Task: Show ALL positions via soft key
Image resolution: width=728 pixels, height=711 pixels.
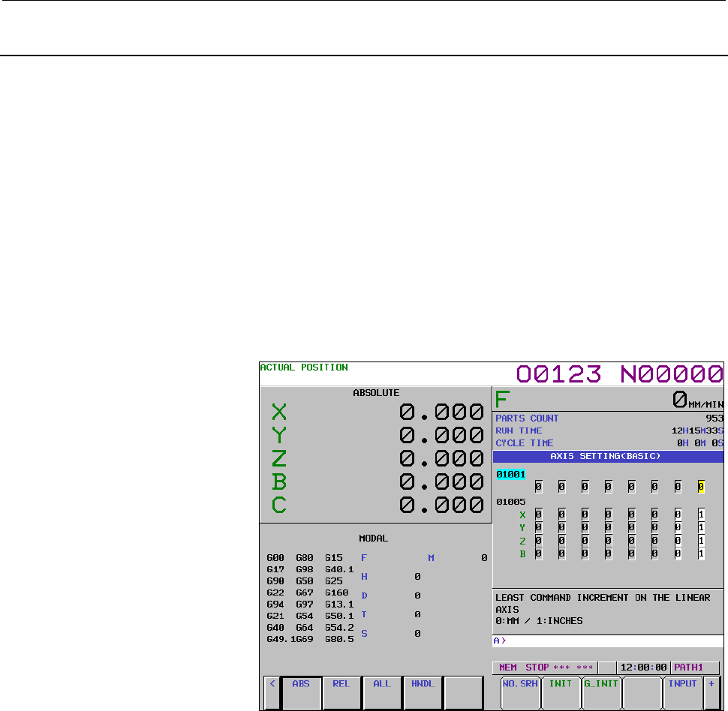Action: 382,692
